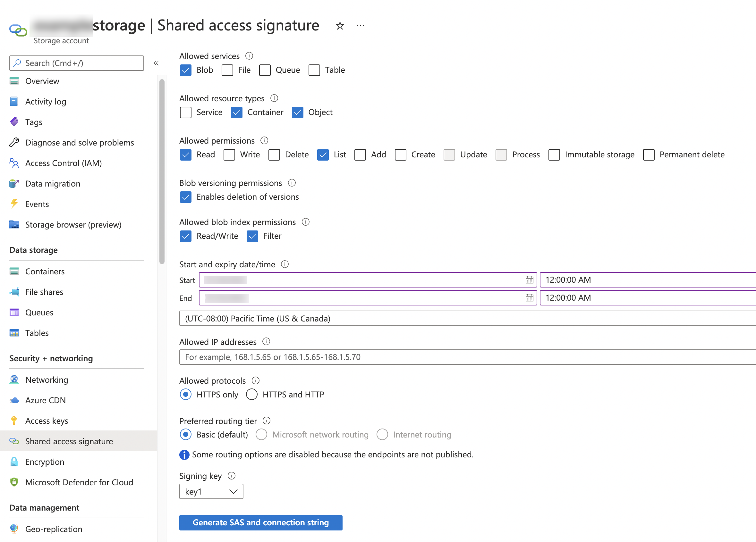Enable the Table allowed service checkbox

pos(314,70)
